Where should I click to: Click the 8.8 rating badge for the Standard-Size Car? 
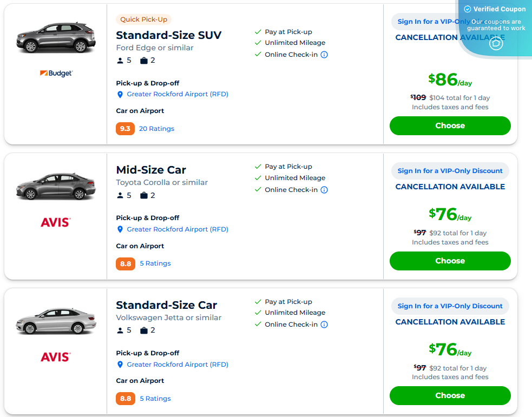[x=125, y=398]
